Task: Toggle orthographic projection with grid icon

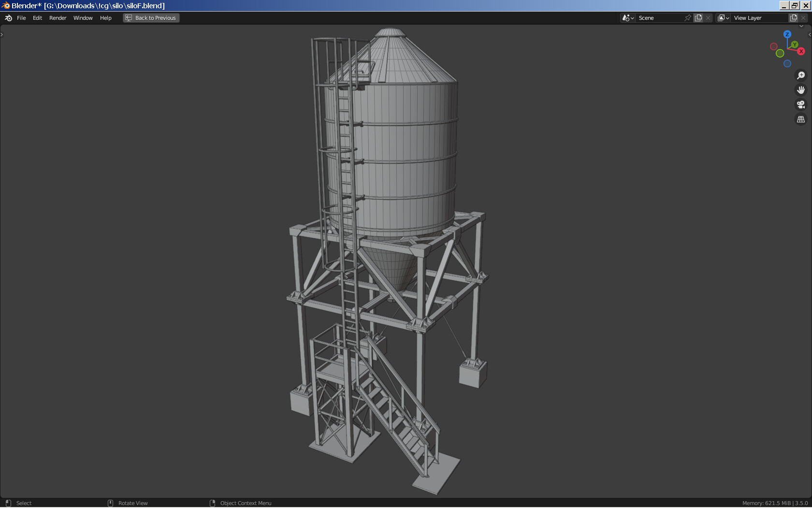Action: (801, 119)
